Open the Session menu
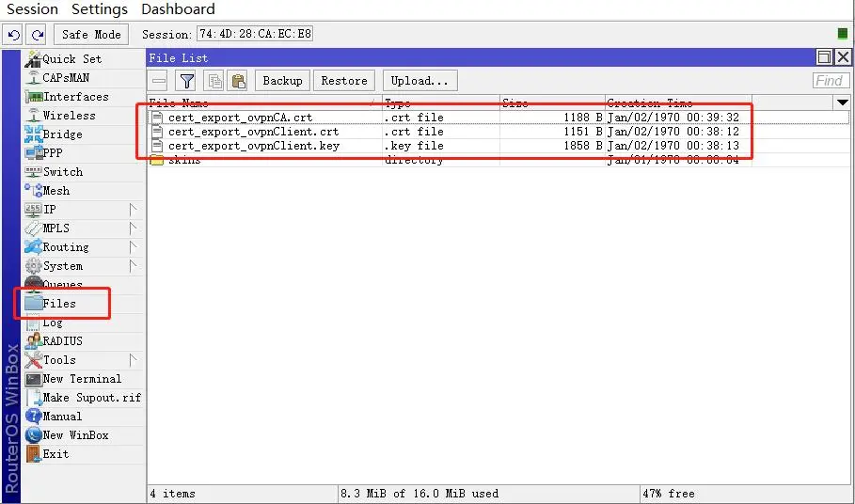The width and height of the screenshot is (855, 504). (x=32, y=9)
